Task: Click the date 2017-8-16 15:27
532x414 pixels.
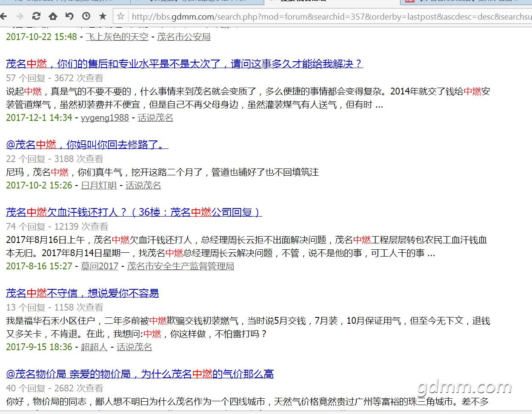Action: [39, 266]
